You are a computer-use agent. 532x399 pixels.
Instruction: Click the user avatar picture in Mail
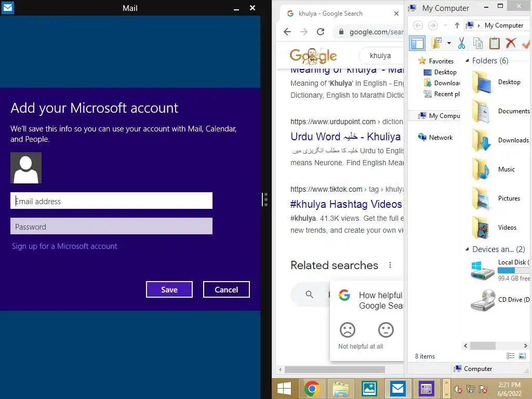pos(26,168)
